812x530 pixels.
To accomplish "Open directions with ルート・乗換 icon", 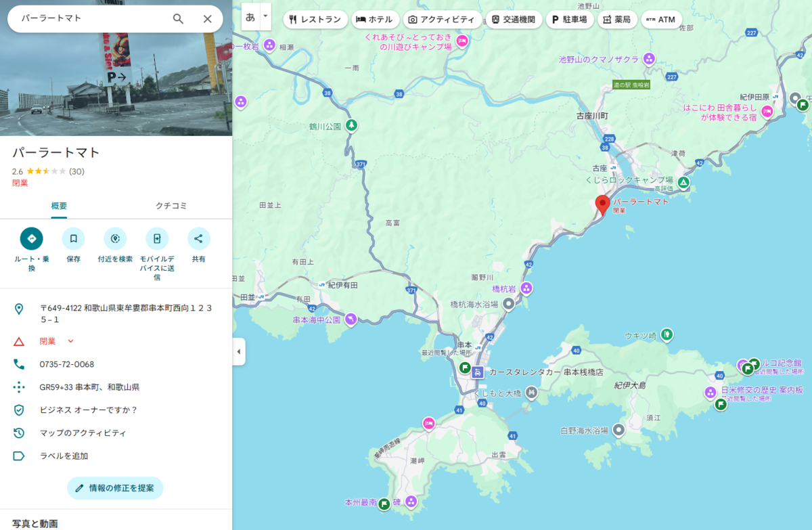I will tap(32, 238).
